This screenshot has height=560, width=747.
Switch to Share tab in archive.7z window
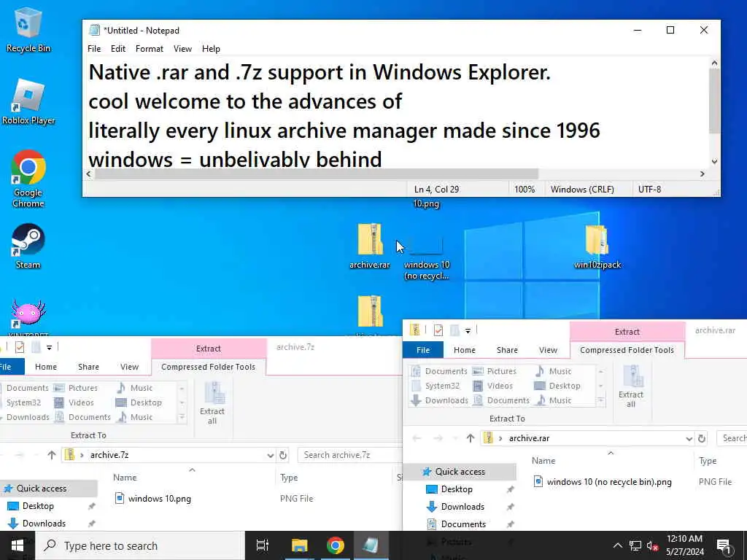click(x=88, y=367)
